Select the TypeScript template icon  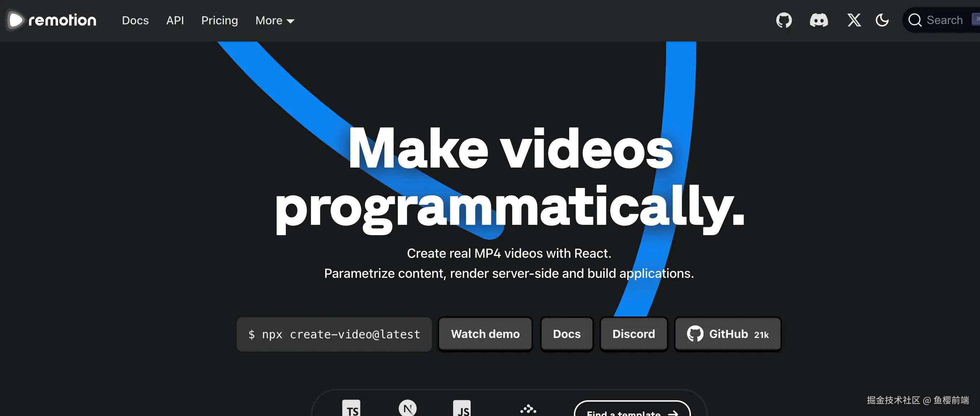[351, 409]
